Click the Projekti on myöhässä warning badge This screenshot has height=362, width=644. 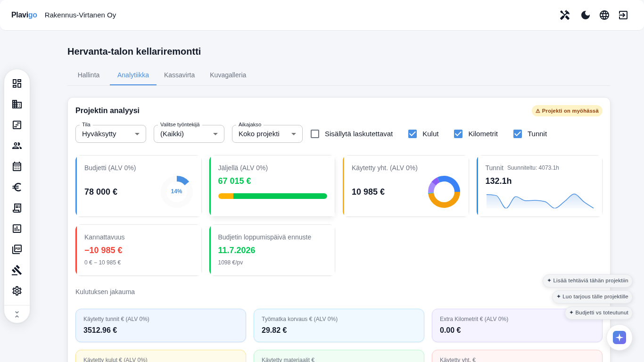[567, 111]
